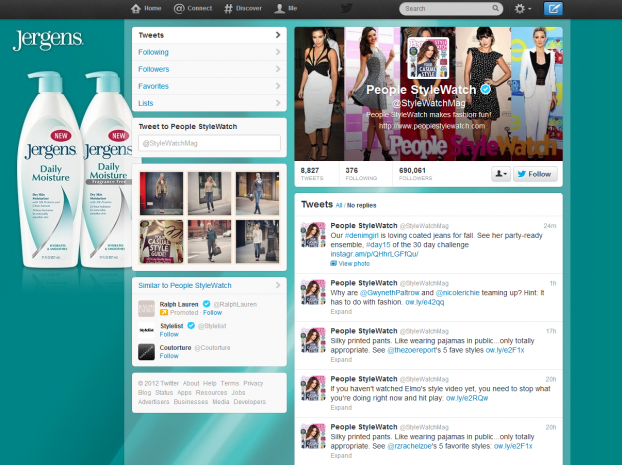
Task: Open the first recent photo thumbnail
Action: pyautogui.click(x=161, y=193)
